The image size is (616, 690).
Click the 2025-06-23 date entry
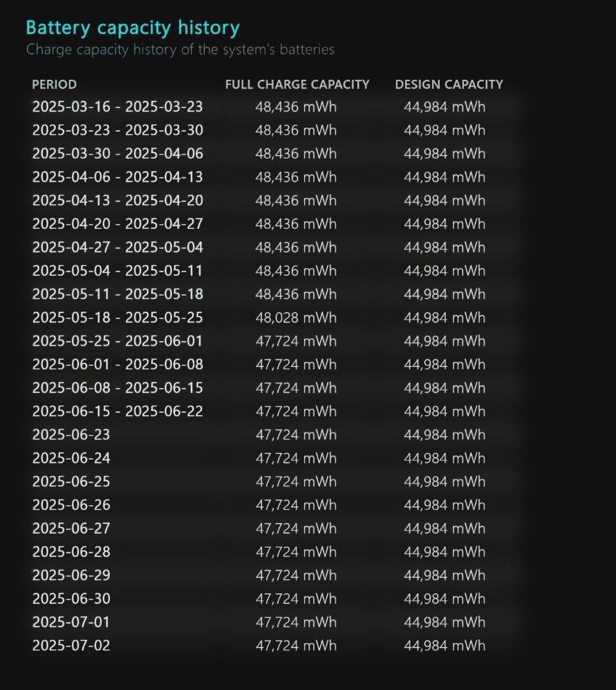71,434
